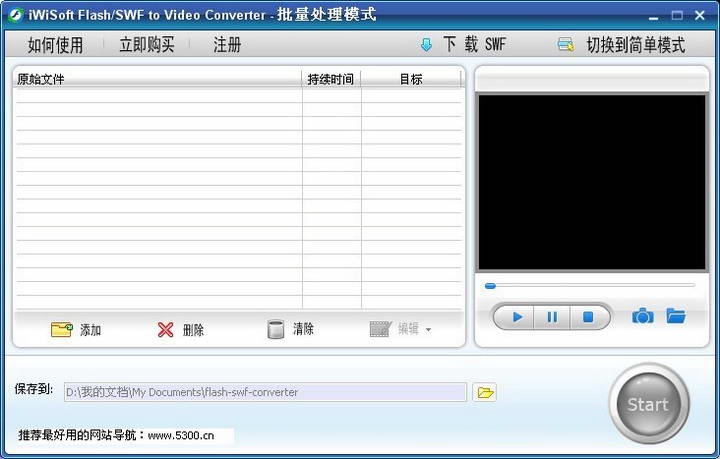Image resolution: width=720 pixels, height=459 pixels.
Task: Click the 立即购买 buy now menu
Action: 147,45
